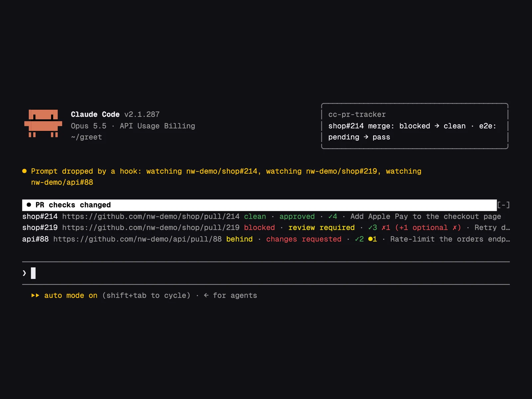Click the auto mode on indicator
532x399 pixels.
click(71, 295)
